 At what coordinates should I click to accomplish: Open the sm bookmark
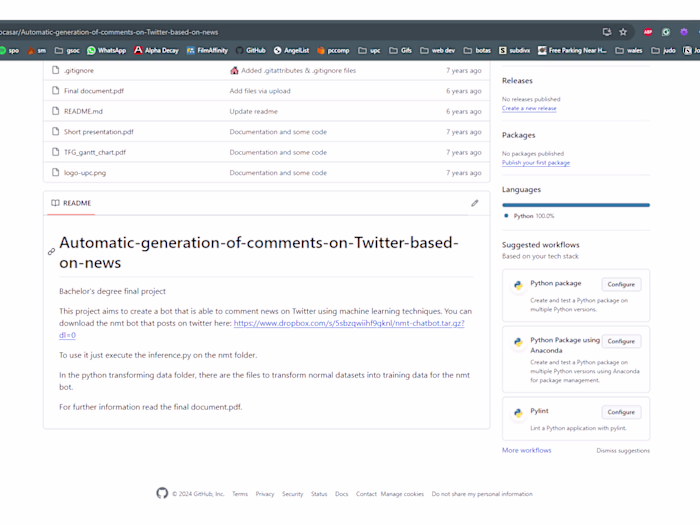[x=37, y=50]
